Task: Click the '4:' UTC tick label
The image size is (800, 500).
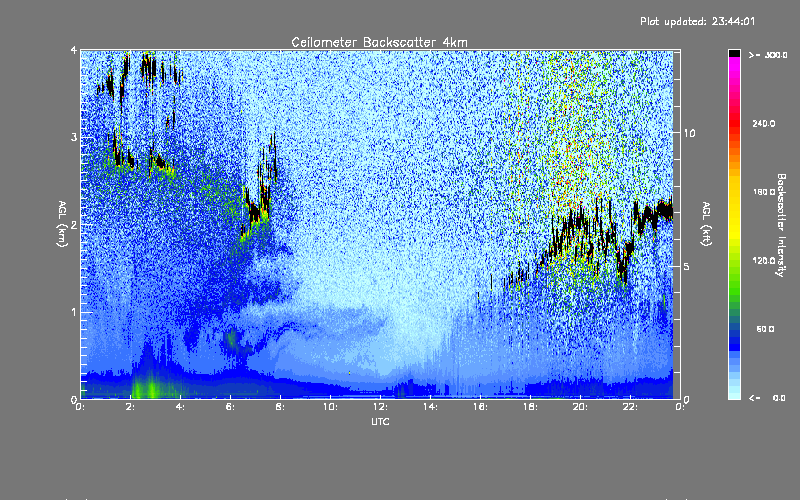Action: 181,407
